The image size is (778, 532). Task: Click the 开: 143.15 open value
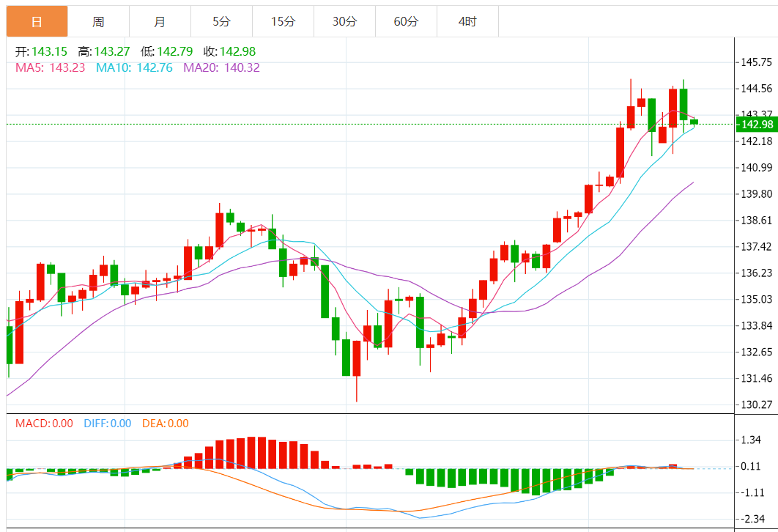[41, 51]
